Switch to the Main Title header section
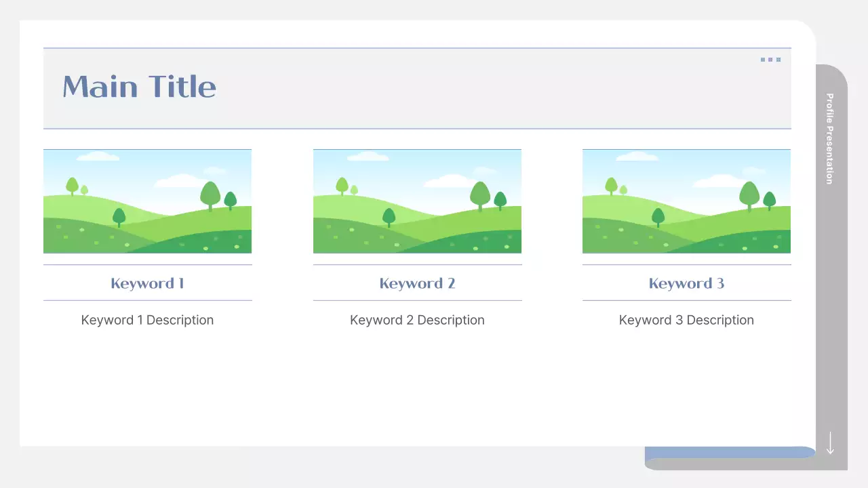Image resolution: width=868 pixels, height=488 pixels. [417, 87]
